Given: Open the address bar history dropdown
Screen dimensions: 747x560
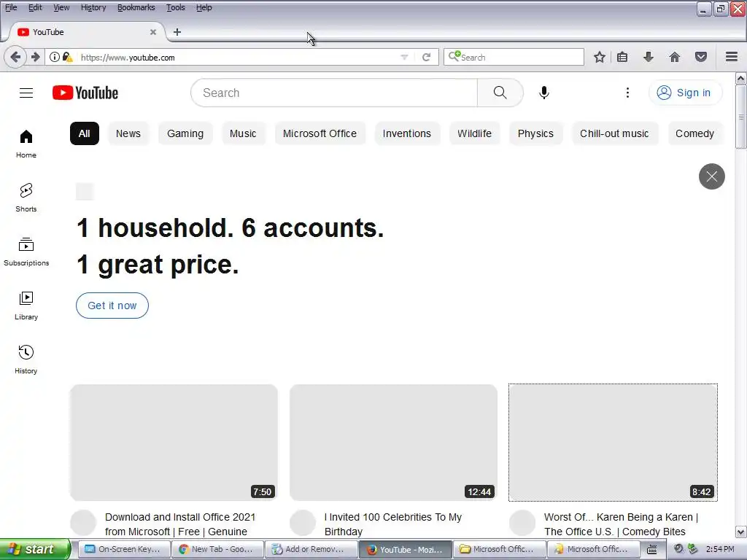Looking at the screenshot, I should [404, 58].
